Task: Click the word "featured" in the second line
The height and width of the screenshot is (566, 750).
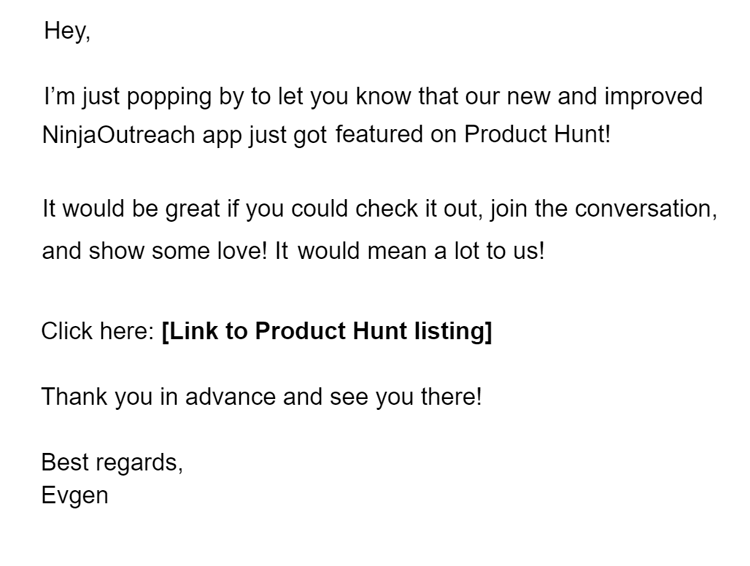Action: pyautogui.click(x=379, y=134)
